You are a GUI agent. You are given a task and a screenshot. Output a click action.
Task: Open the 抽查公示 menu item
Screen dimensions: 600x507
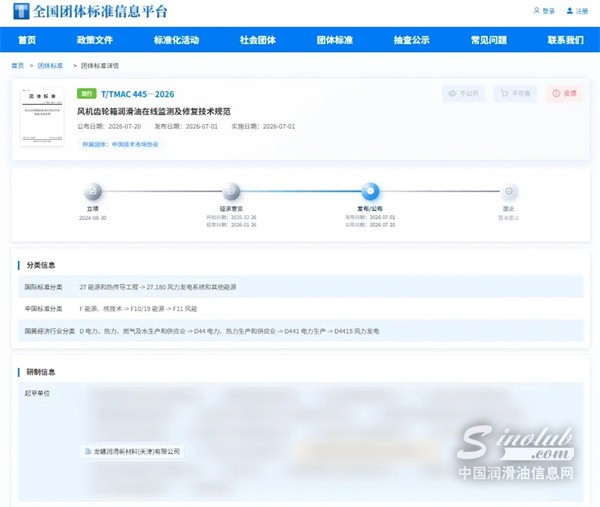412,40
